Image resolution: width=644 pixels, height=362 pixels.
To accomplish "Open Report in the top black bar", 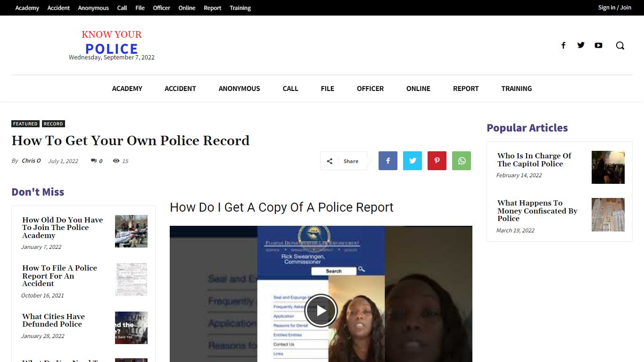I will 213,8.
